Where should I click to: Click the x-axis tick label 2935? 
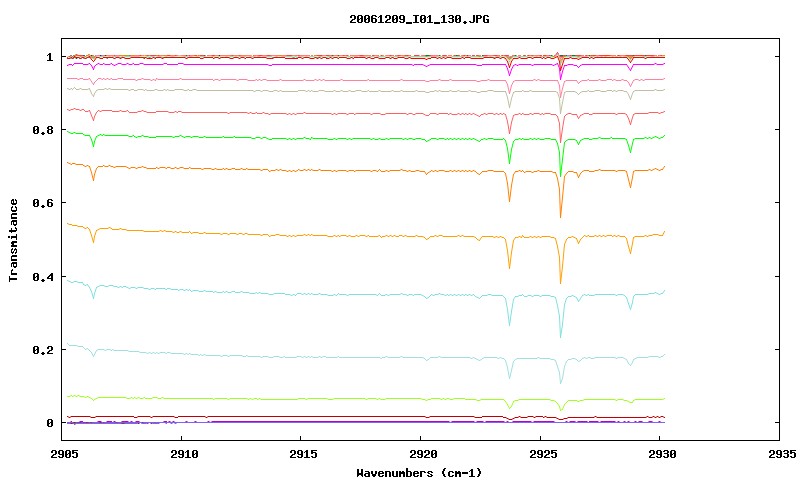[782, 454]
